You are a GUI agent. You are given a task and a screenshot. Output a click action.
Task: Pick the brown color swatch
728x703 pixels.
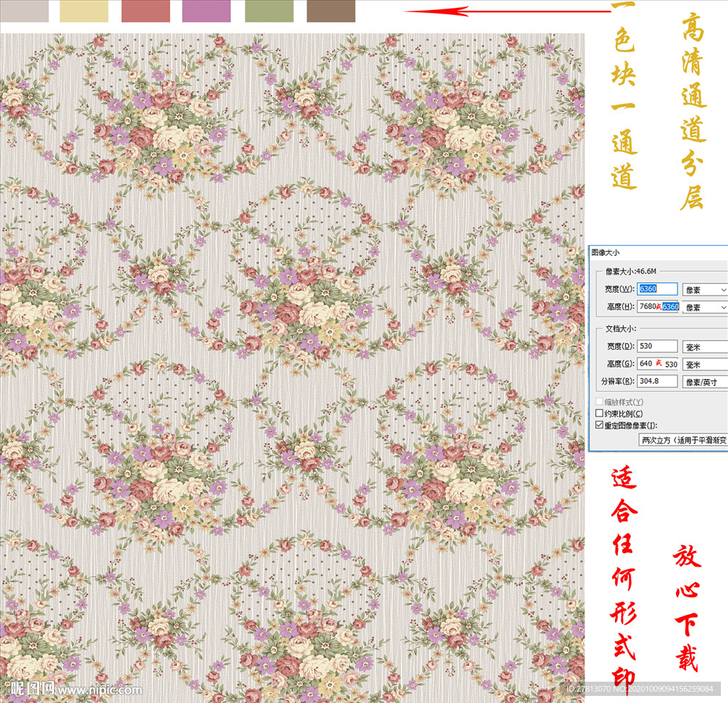(x=331, y=11)
